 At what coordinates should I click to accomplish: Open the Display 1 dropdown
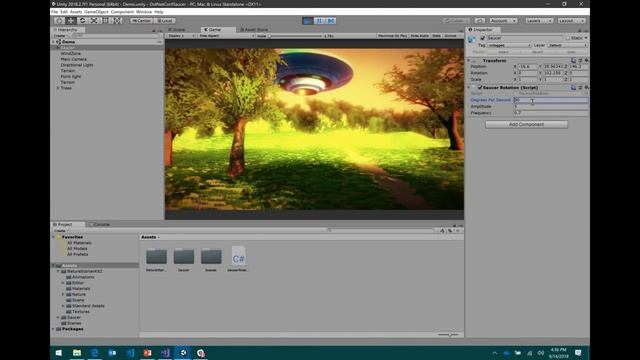181,36
